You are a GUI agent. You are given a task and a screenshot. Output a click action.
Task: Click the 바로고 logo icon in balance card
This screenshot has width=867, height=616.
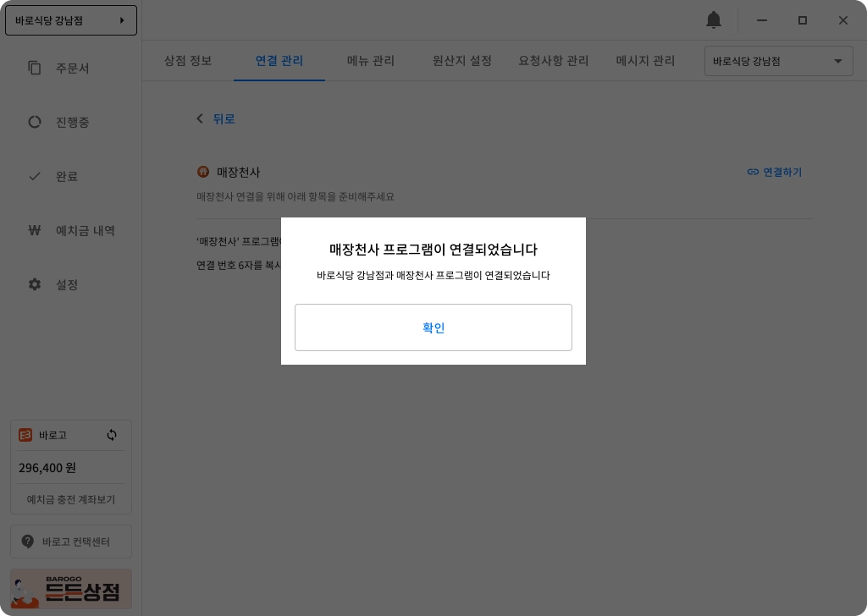point(25,435)
